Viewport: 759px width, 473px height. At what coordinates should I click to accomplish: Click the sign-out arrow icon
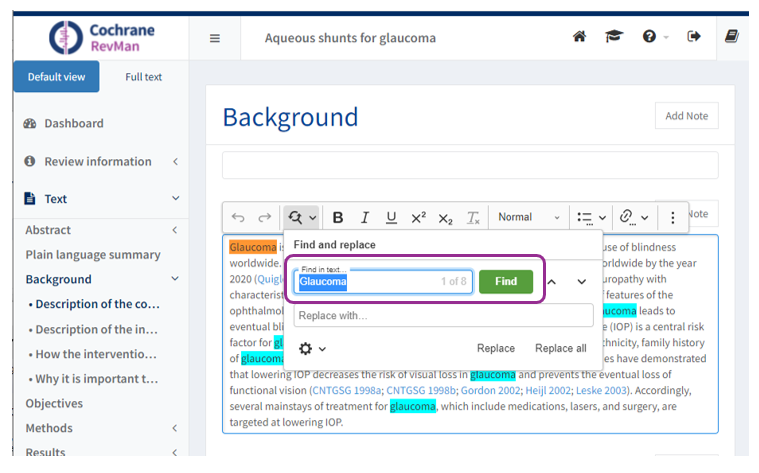694,37
